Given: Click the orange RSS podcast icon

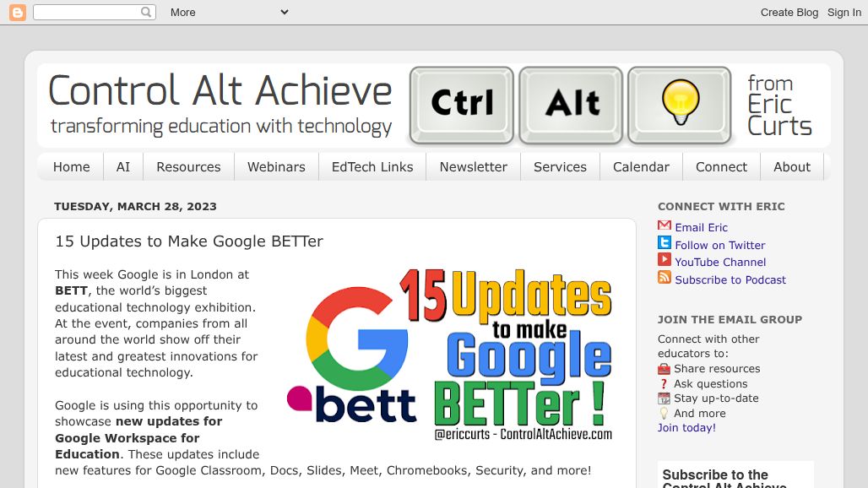Looking at the screenshot, I should tap(664, 279).
